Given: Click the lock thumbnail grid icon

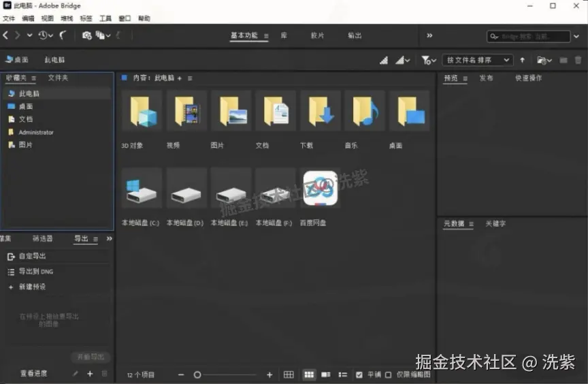Looking at the screenshot, I should tap(289, 374).
